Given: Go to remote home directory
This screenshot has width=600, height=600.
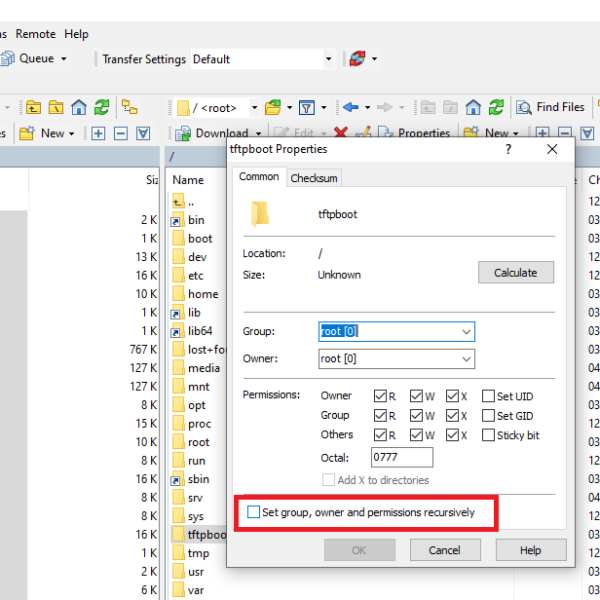Looking at the screenshot, I should point(472,107).
